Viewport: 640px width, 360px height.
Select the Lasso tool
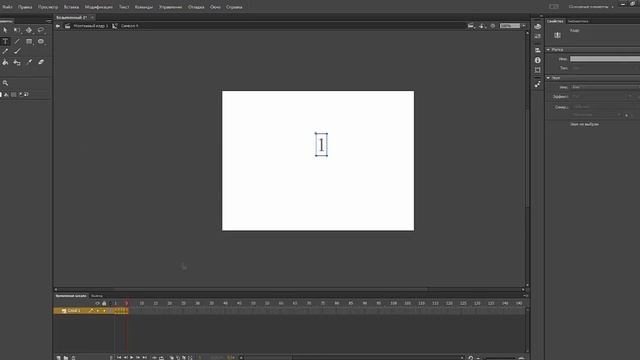coord(41,30)
